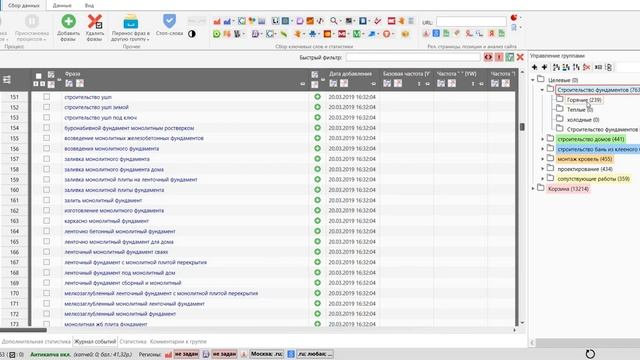Click first не задан region button

coord(187,354)
